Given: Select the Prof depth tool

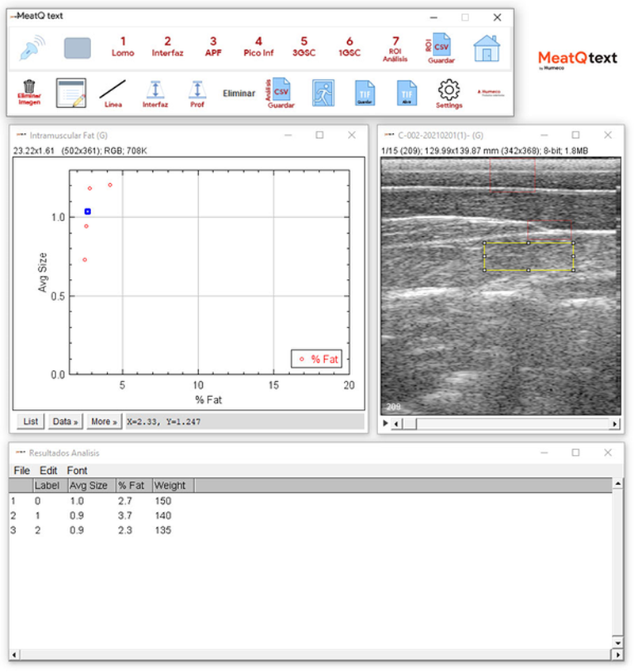Looking at the screenshot, I should 197,93.
